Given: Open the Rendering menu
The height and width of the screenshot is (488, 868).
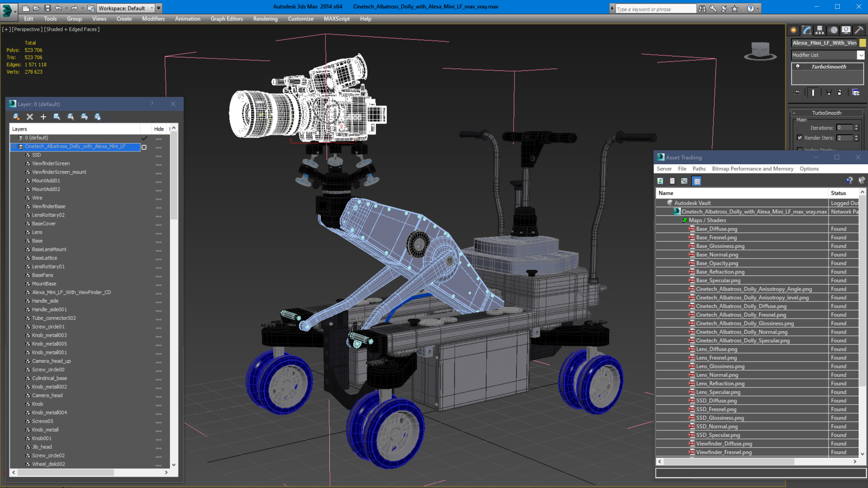Looking at the screenshot, I should tap(265, 19).
